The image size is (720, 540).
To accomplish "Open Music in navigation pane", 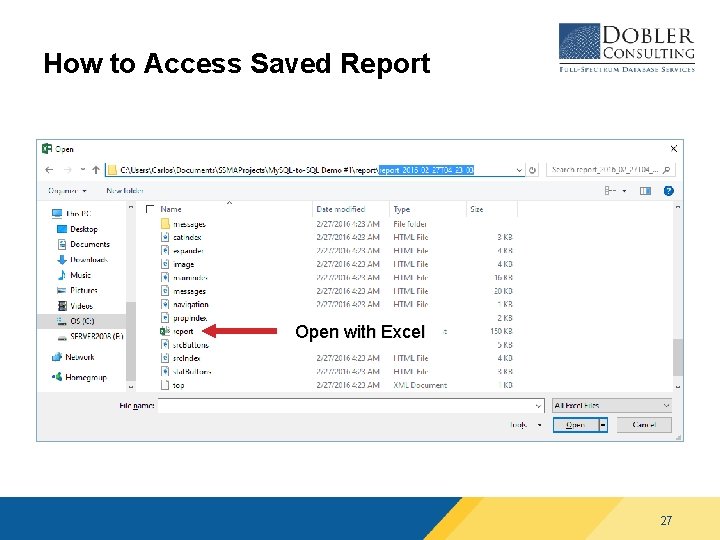I will click(x=74, y=275).
